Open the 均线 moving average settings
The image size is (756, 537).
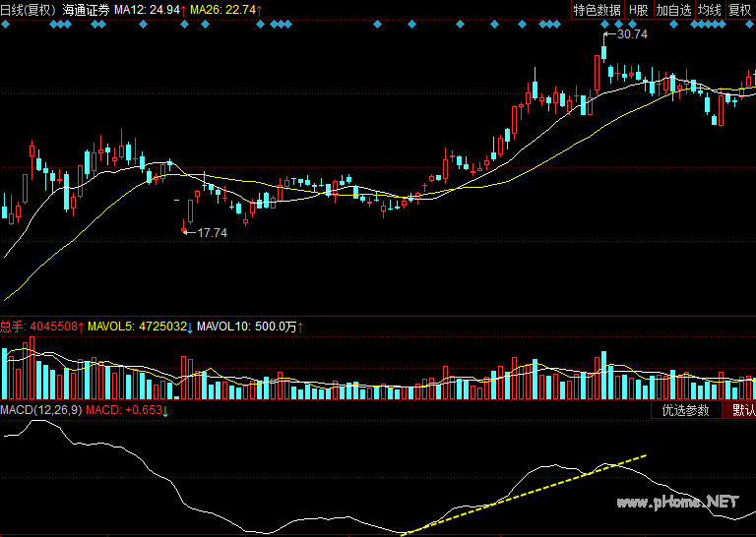tap(710, 10)
